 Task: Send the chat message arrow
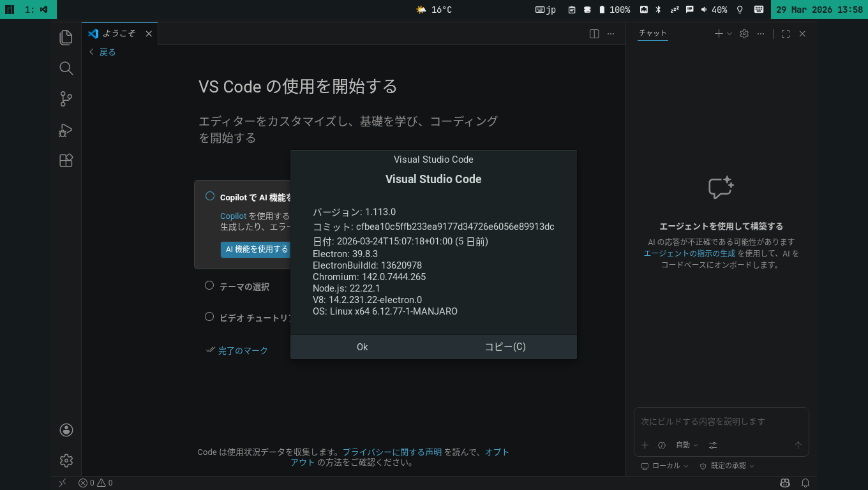coord(798,445)
